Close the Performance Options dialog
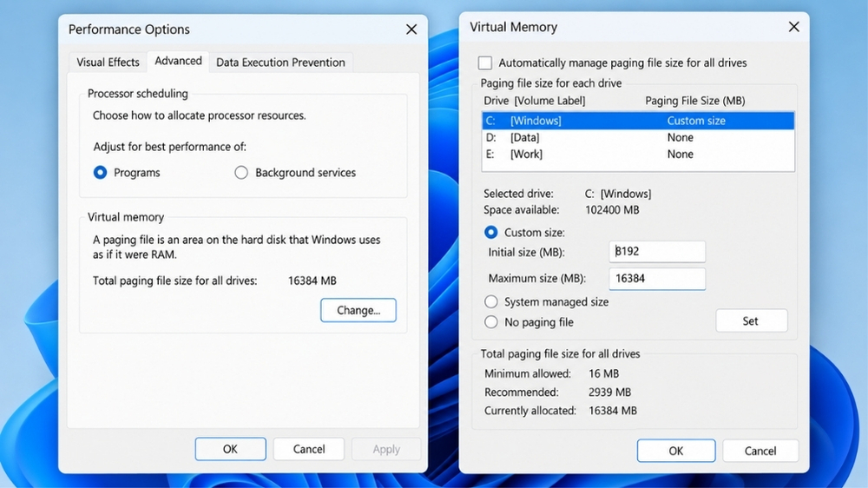The width and height of the screenshot is (868, 488). pyautogui.click(x=411, y=30)
